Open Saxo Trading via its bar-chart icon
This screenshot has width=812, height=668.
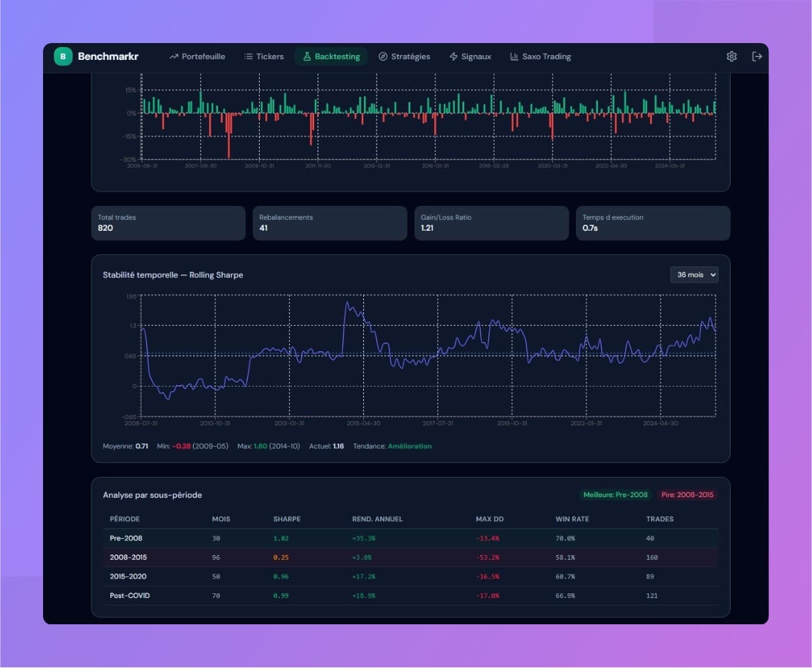click(x=514, y=57)
